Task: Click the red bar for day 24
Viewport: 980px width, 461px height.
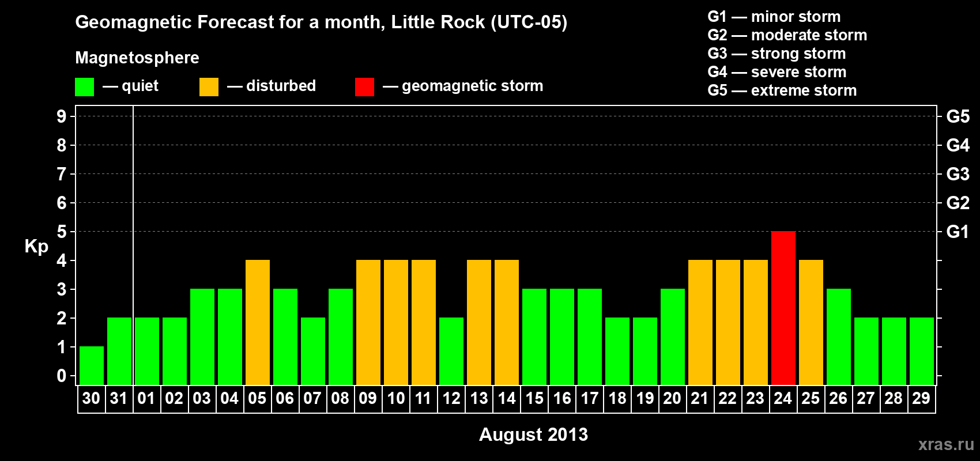Action: tap(783, 308)
